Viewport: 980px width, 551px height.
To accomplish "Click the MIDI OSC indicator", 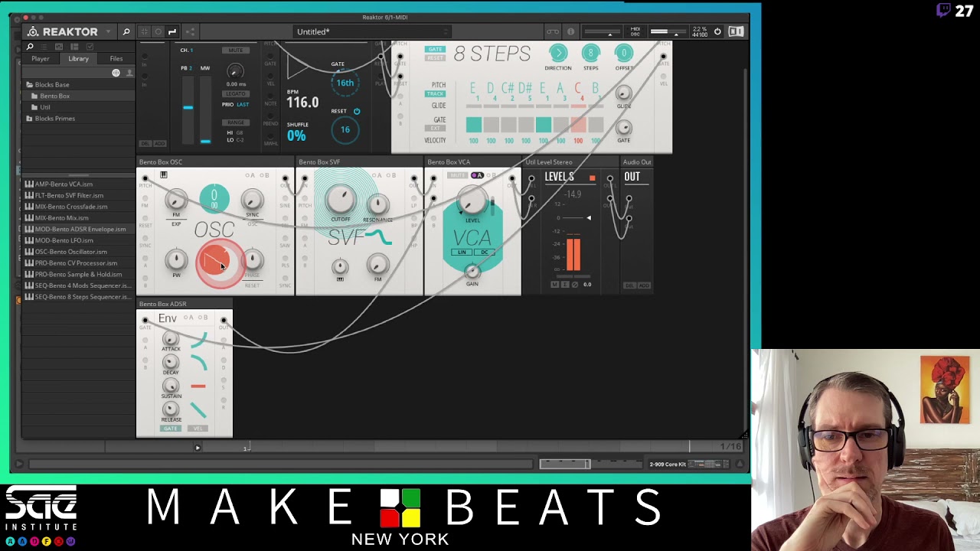I will click(635, 32).
